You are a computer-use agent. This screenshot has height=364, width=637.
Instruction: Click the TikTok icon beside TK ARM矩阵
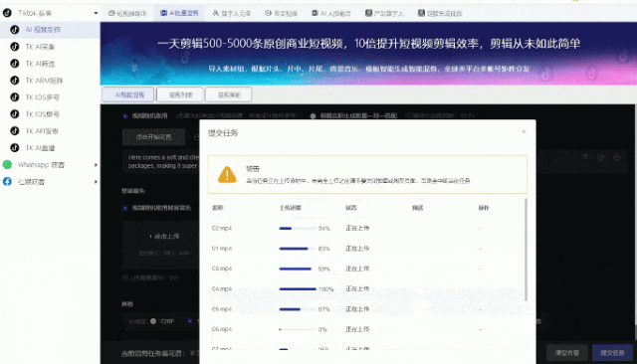point(15,81)
